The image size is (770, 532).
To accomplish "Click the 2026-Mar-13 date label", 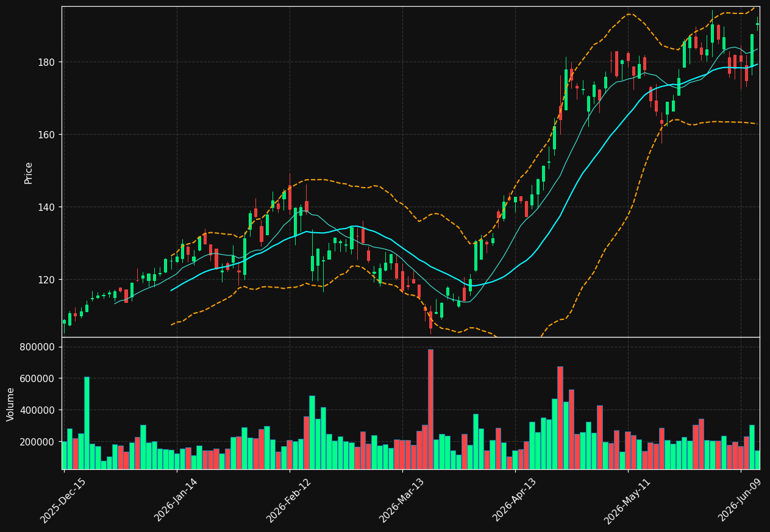I will (402, 500).
